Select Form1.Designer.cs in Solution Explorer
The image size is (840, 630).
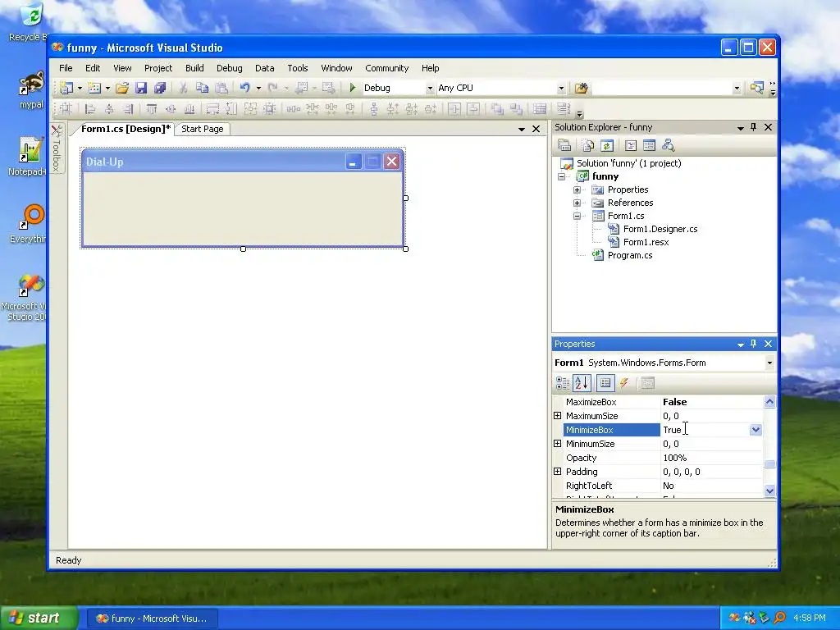[x=660, y=229]
